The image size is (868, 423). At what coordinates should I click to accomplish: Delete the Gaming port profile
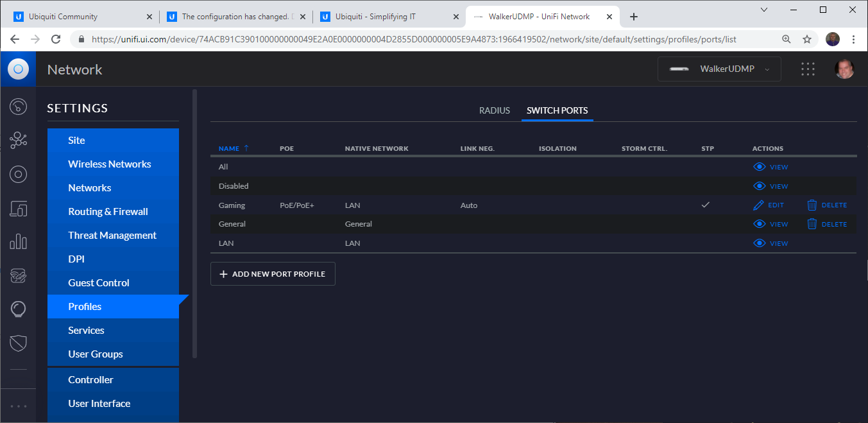[x=827, y=205]
